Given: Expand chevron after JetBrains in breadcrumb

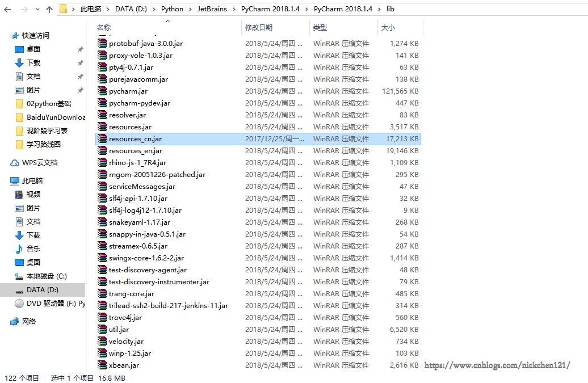Looking at the screenshot, I should coord(234,10).
